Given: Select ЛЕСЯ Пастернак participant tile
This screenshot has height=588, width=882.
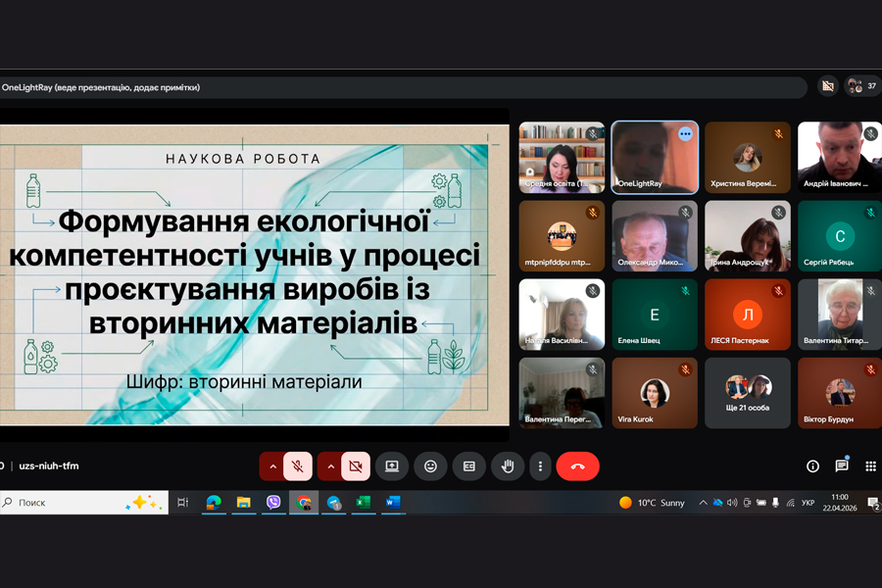Looking at the screenshot, I should tap(748, 315).
